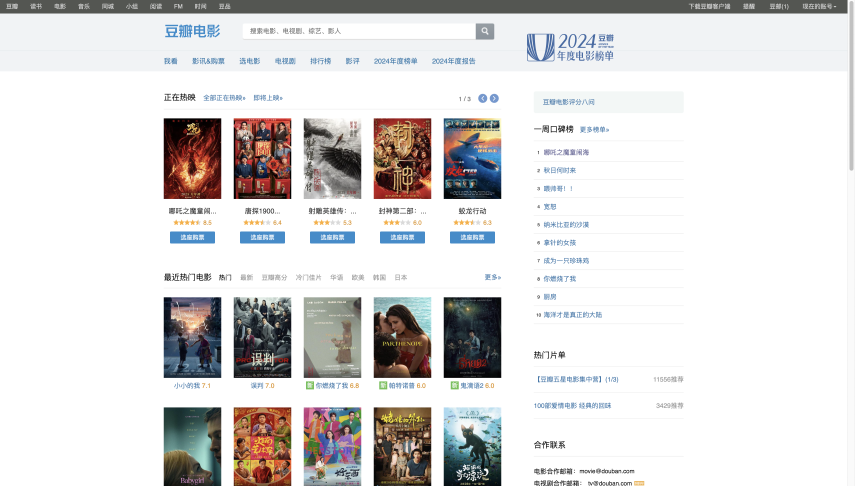This screenshot has height=486, width=855.
Task: Expand the 现在的账号 account dropdown
Action: (x=819, y=6)
